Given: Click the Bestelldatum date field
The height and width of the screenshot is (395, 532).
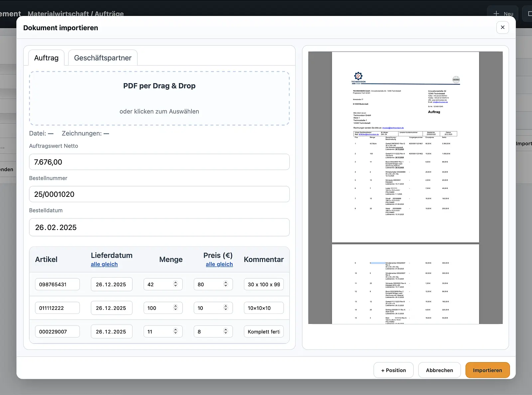Looking at the screenshot, I should pyautogui.click(x=159, y=227).
